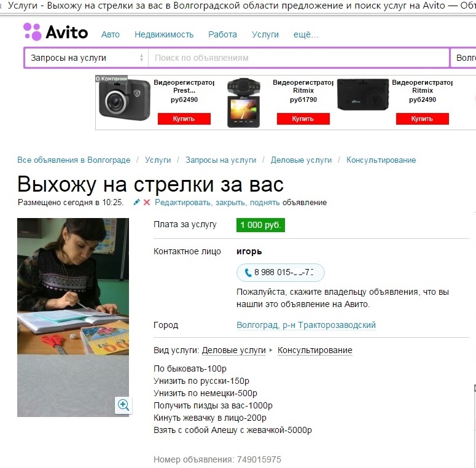Open the 'Авто' section
The height and width of the screenshot is (468, 476).
coord(110,34)
